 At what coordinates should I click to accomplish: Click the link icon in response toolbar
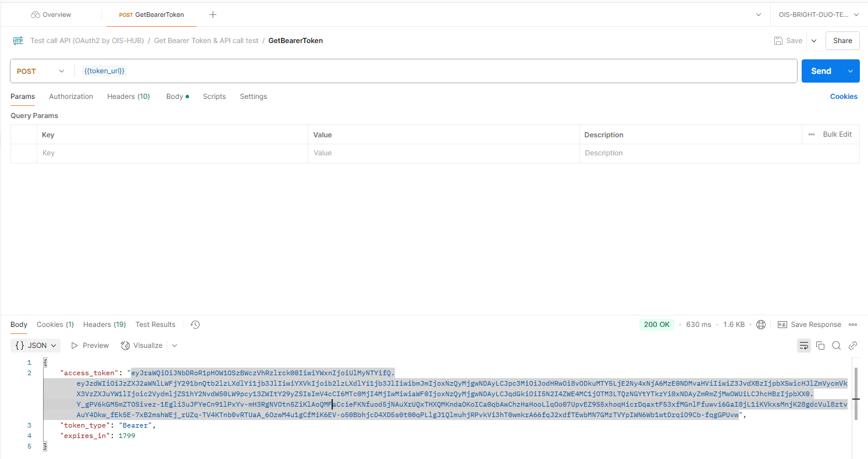point(853,346)
